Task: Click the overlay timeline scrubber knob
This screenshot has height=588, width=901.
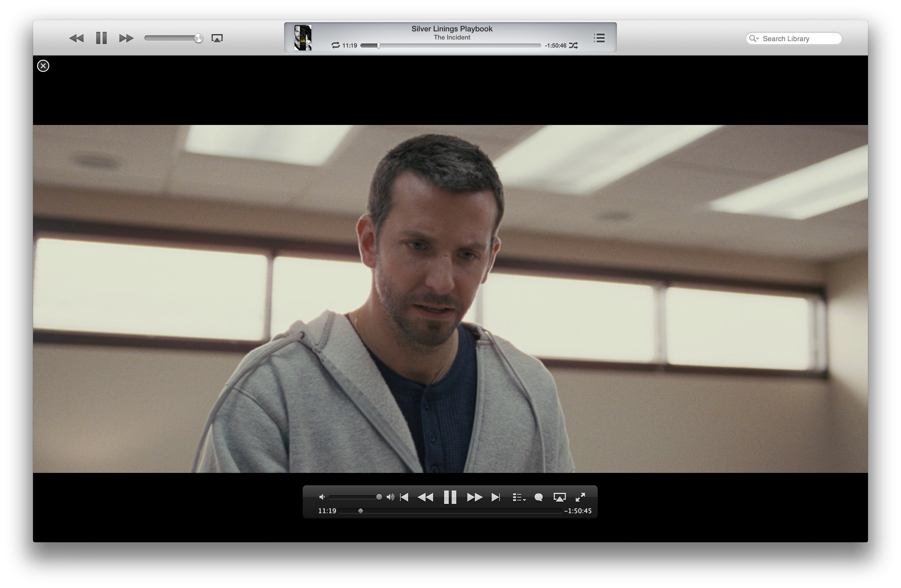Action: [361, 511]
